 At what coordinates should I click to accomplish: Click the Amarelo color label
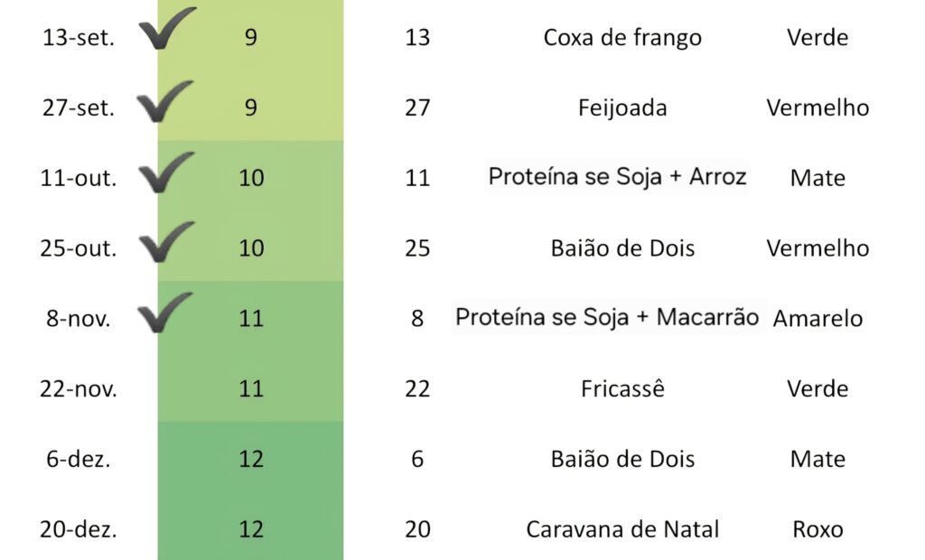pos(818,319)
